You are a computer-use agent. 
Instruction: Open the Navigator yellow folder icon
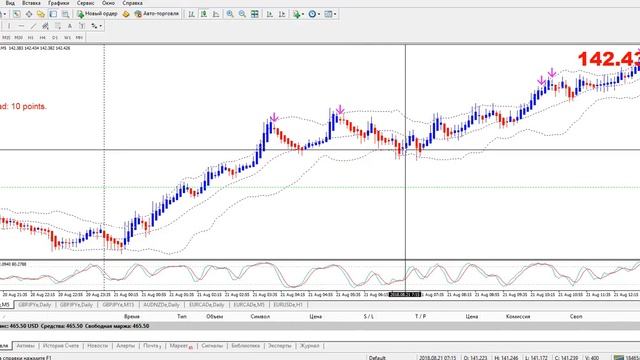(41, 14)
